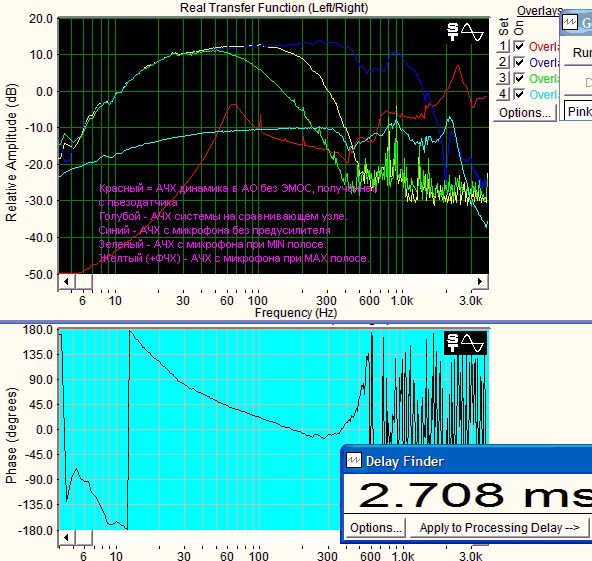The height and width of the screenshot is (561, 592).
Task: Click the 20.0 dB label on the amplitude axis
Action: point(41,18)
